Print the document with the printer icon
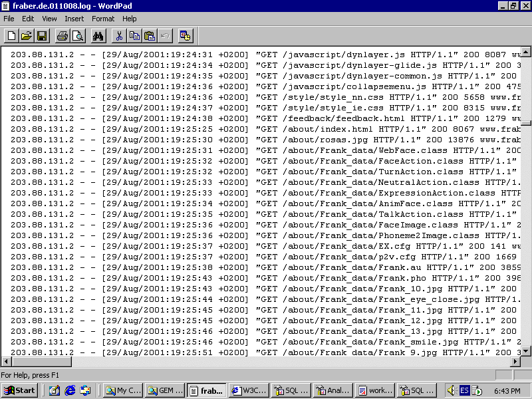The image size is (532, 399). [x=62, y=36]
